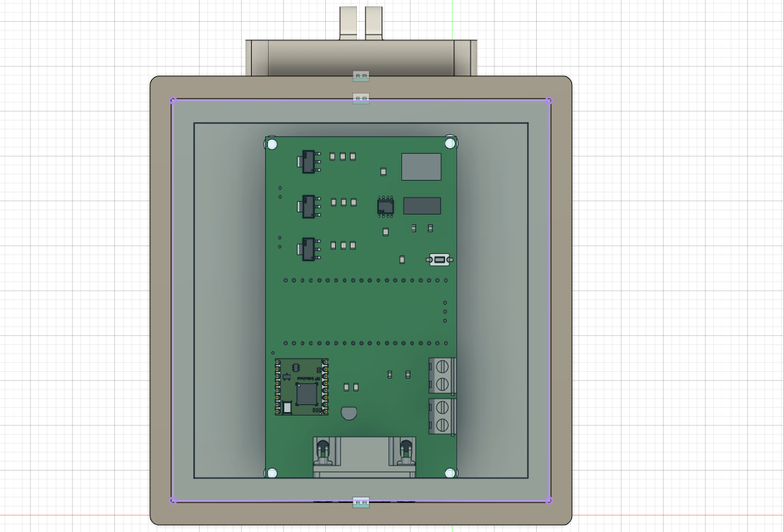Click the left prong on top of the enclosure
783x532 pixels.
point(349,23)
